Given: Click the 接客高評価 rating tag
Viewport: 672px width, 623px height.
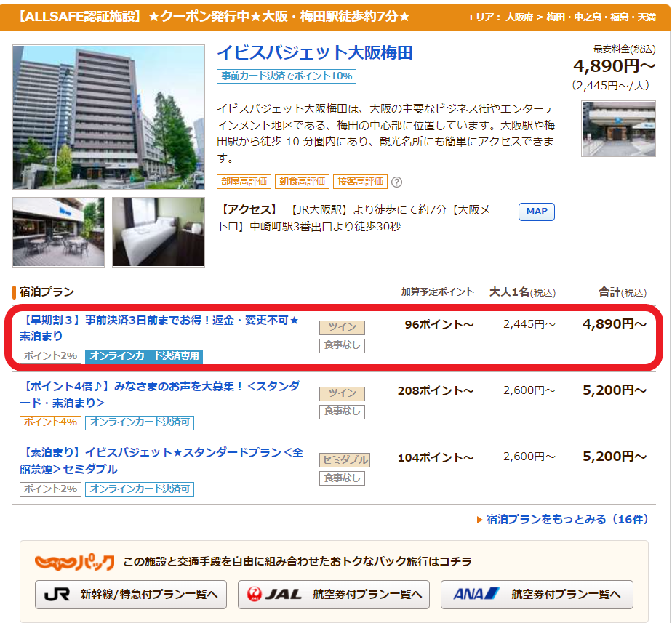Looking at the screenshot, I should tap(361, 182).
